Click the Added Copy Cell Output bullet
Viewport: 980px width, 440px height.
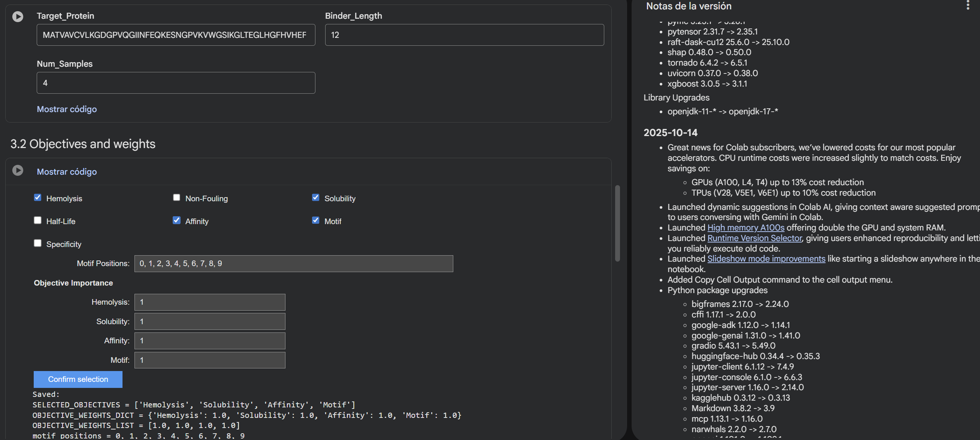(x=780, y=280)
